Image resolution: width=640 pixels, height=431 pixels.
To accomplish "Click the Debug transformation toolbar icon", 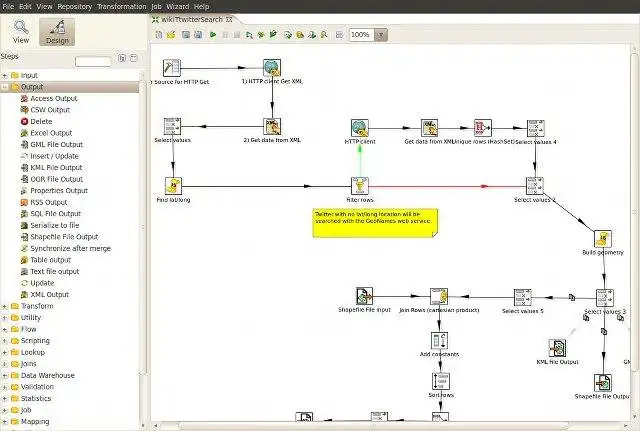I will click(261, 35).
